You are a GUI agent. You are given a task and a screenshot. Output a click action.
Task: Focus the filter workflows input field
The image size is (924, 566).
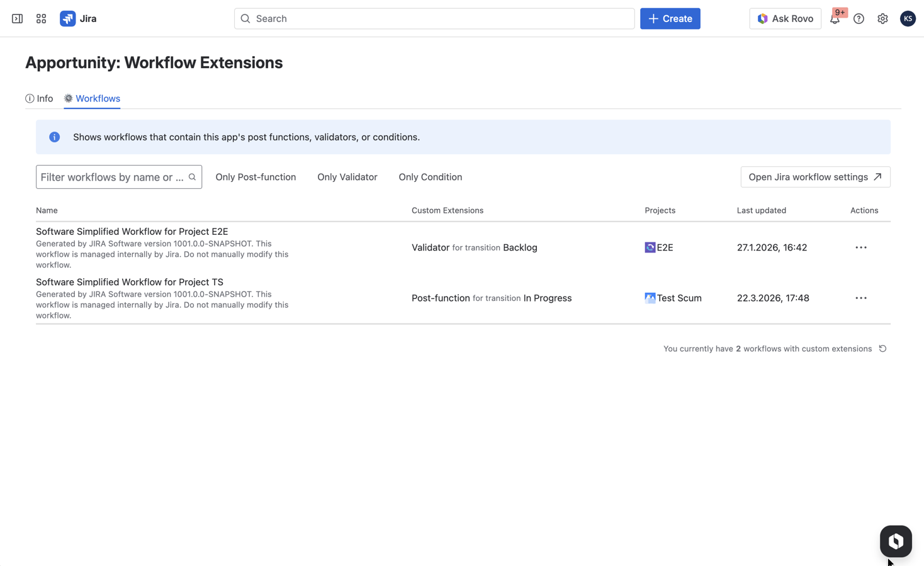(x=112, y=177)
